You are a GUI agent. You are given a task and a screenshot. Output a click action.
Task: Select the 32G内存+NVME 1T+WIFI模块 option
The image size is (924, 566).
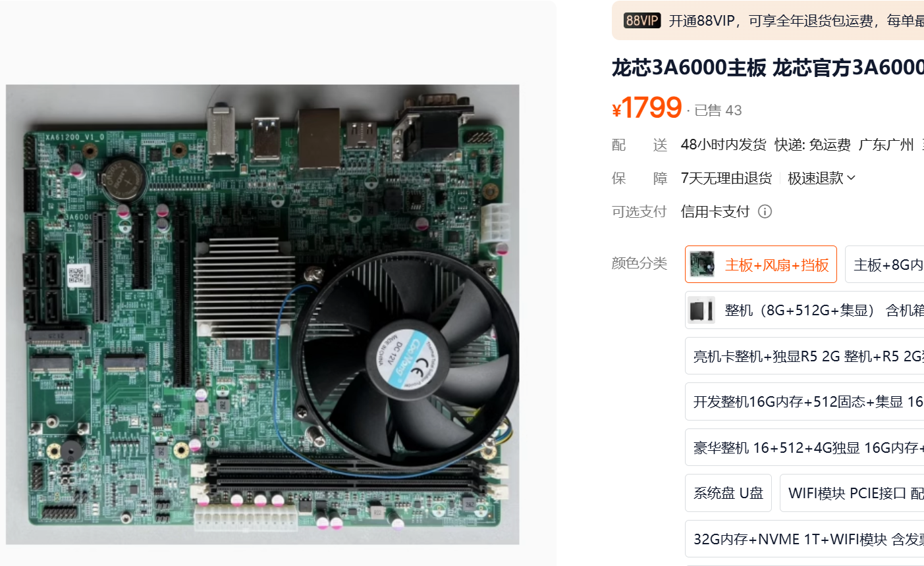805,539
